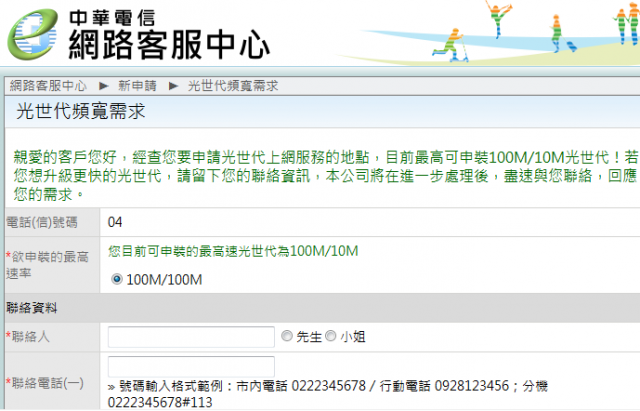Click the 聯絡電話(一) field label
Screen dimensions: 640x411
tap(45, 383)
